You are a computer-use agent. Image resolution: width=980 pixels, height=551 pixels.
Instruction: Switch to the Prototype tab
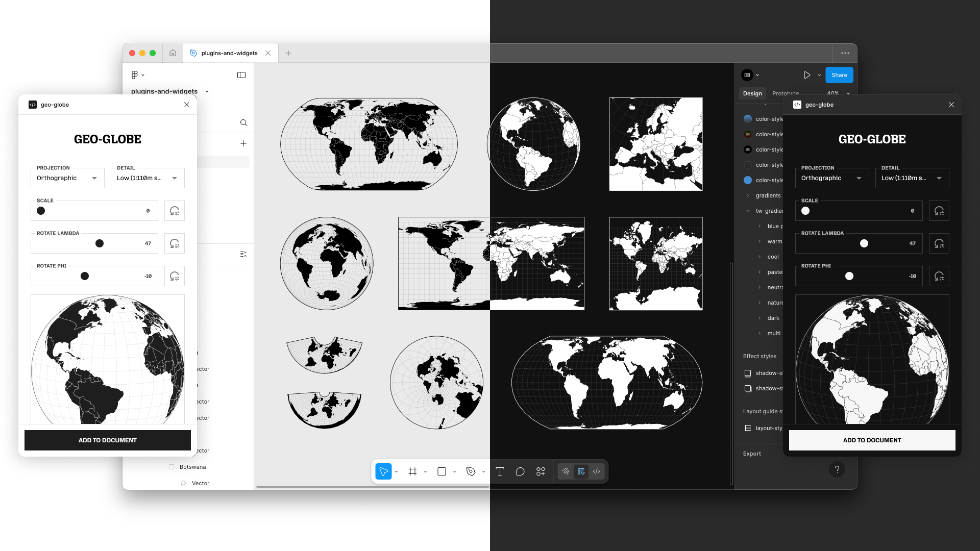(786, 93)
